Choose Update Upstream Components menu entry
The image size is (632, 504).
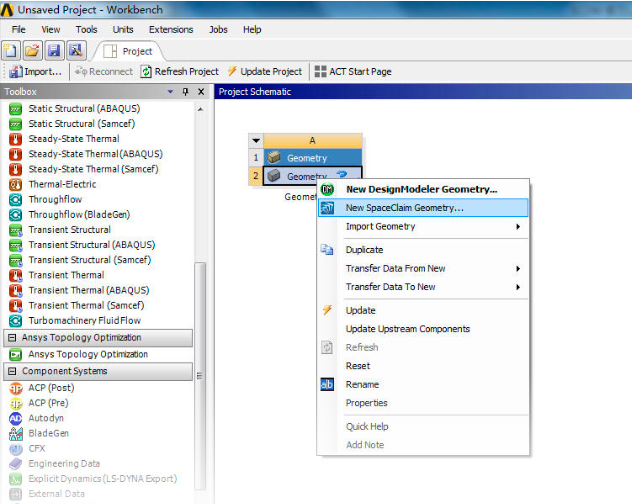423,329
